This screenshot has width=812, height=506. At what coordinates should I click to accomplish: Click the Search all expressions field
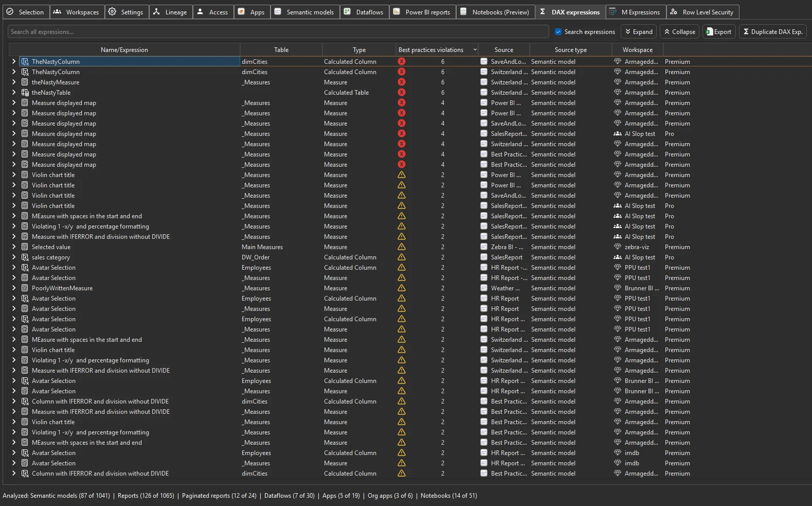[278, 32]
